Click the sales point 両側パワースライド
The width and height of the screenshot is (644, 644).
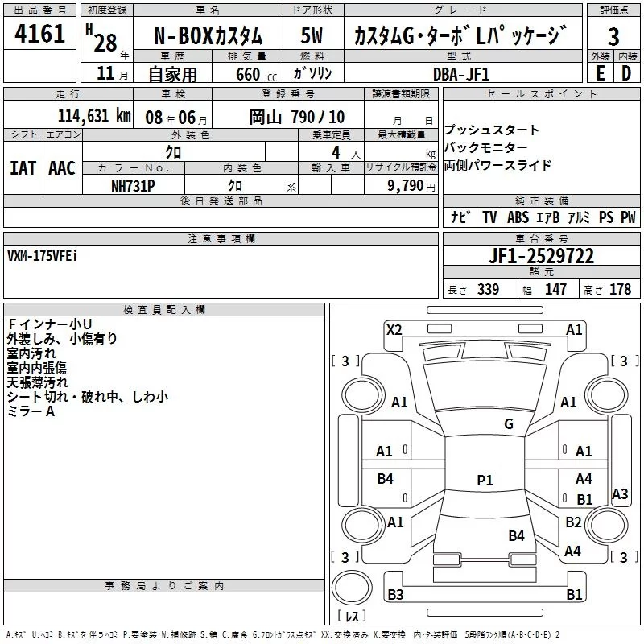[x=497, y=165]
